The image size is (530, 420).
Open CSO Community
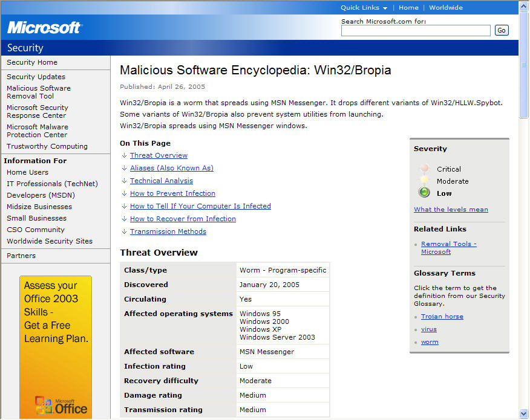click(x=36, y=230)
